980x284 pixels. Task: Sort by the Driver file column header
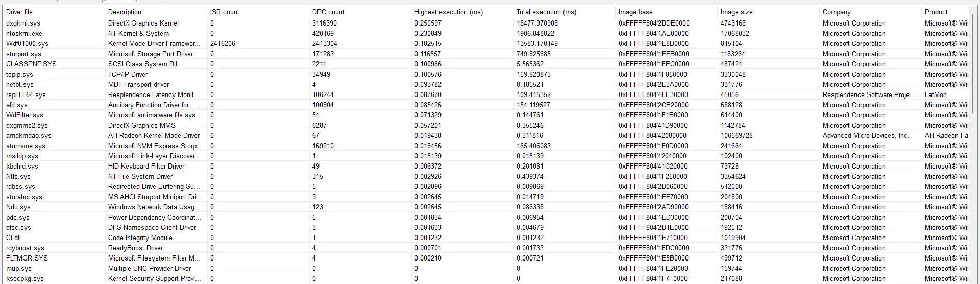pos(54,12)
